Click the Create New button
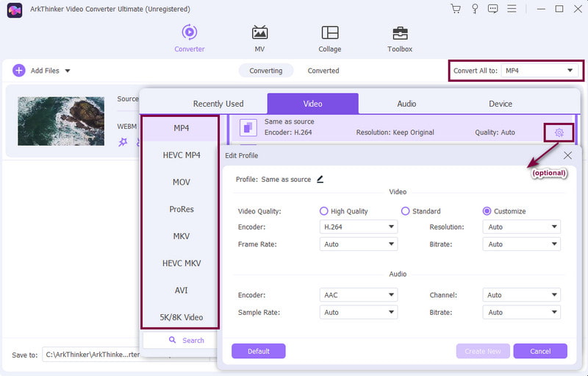 point(483,351)
